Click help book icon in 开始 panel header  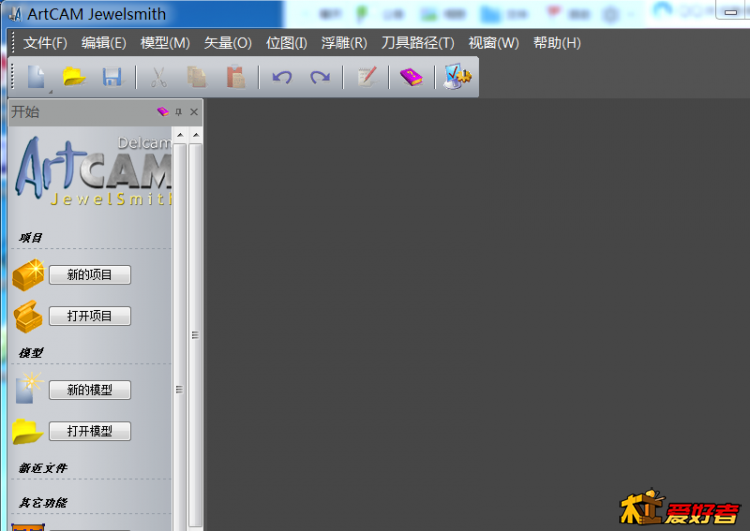163,112
